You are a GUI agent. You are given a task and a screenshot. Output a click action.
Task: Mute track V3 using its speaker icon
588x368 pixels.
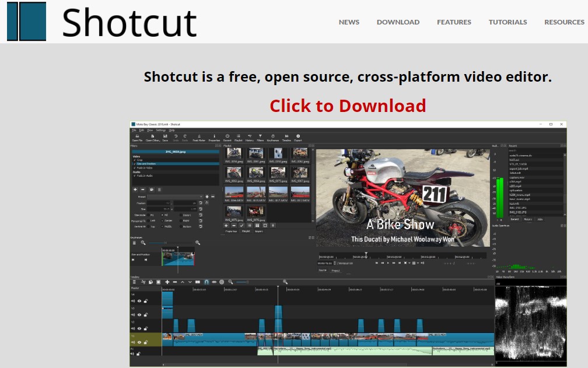133,315
